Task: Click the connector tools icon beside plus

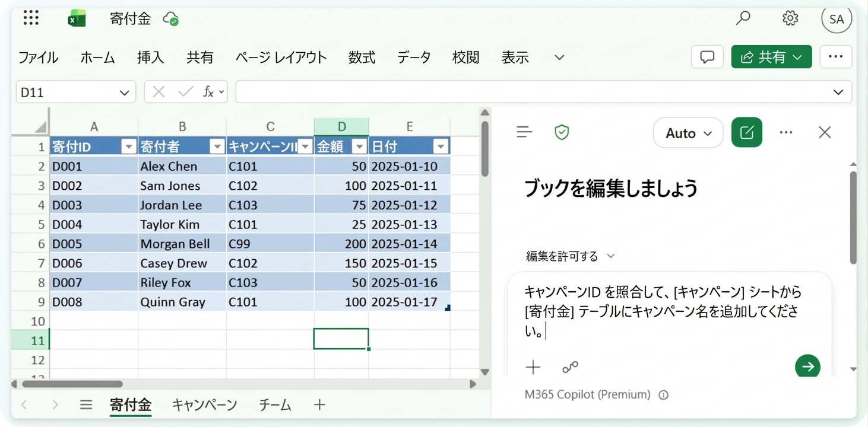Action: (570, 367)
